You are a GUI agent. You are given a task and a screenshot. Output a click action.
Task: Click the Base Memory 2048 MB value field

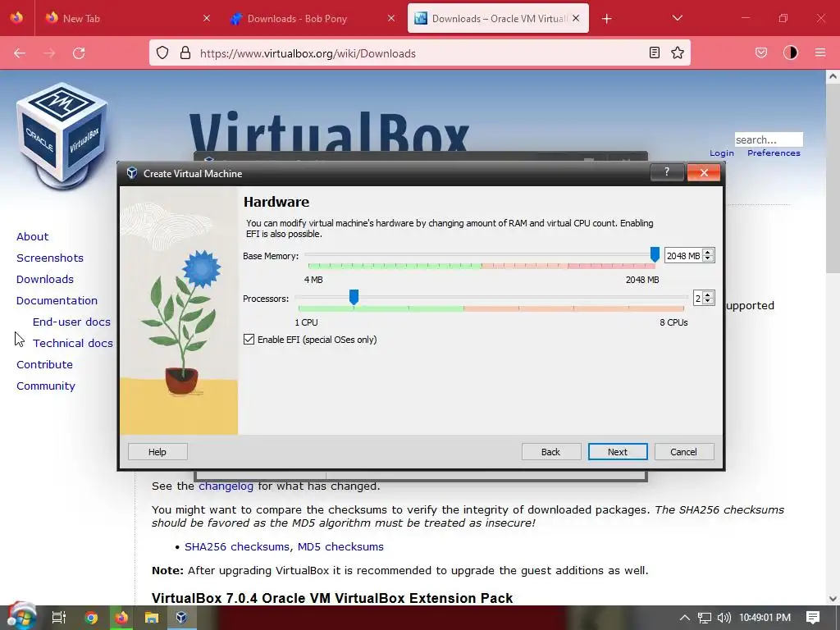683,256
